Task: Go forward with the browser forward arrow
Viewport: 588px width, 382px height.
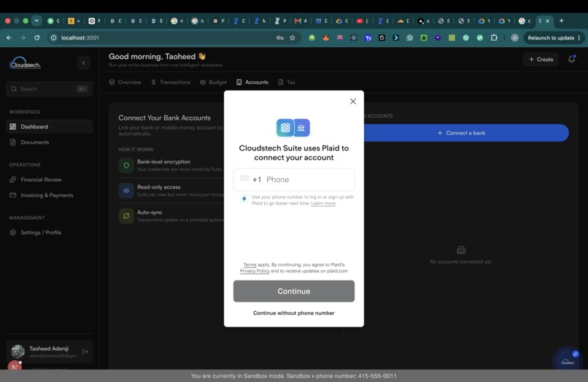Action: [23, 37]
